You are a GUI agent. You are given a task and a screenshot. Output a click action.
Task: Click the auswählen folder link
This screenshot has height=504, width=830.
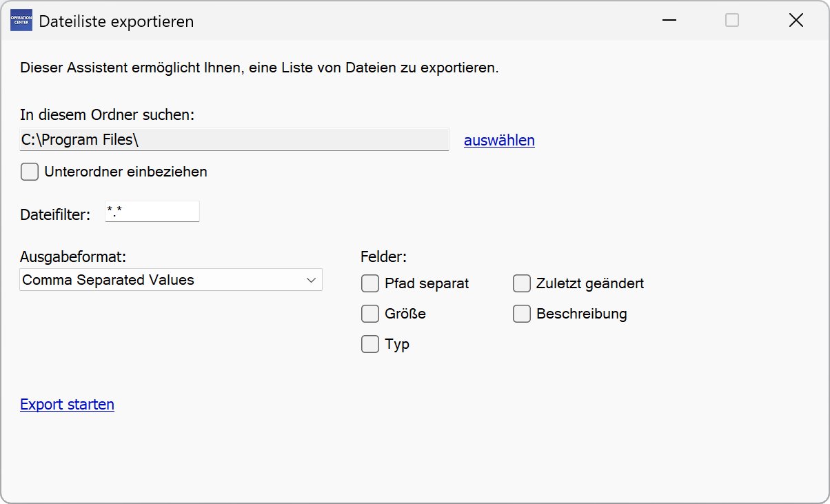(499, 141)
